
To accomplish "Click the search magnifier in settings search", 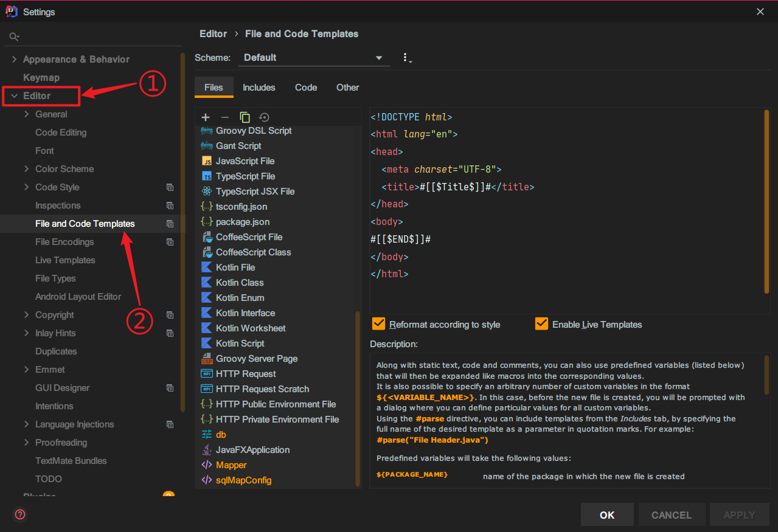I will (x=15, y=37).
